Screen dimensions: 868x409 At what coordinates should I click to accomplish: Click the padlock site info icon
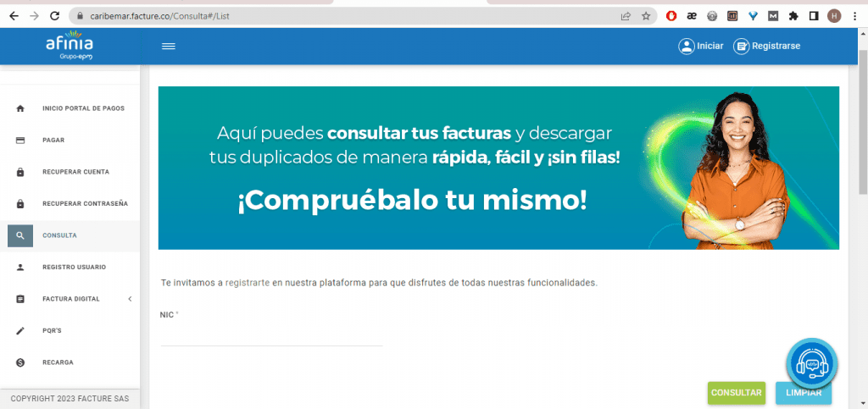[x=79, y=16]
